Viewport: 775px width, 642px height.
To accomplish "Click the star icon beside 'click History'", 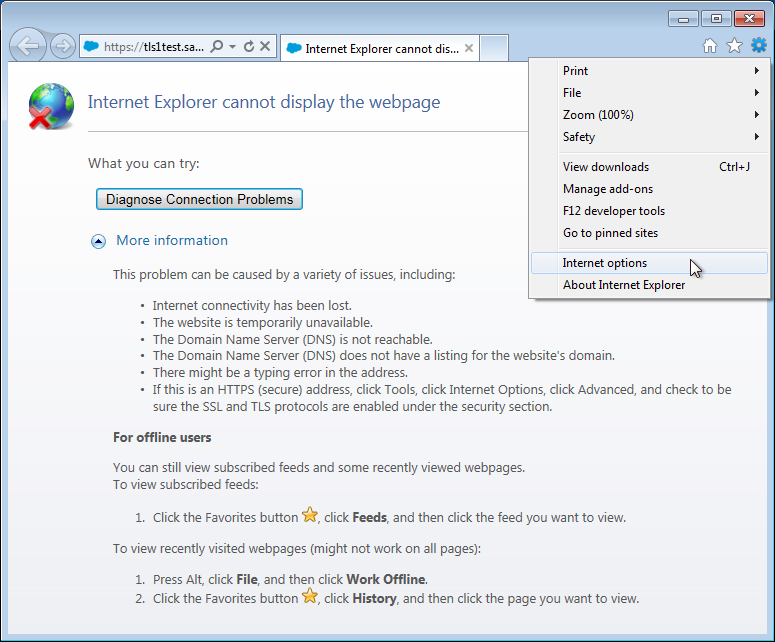I will tap(310, 596).
